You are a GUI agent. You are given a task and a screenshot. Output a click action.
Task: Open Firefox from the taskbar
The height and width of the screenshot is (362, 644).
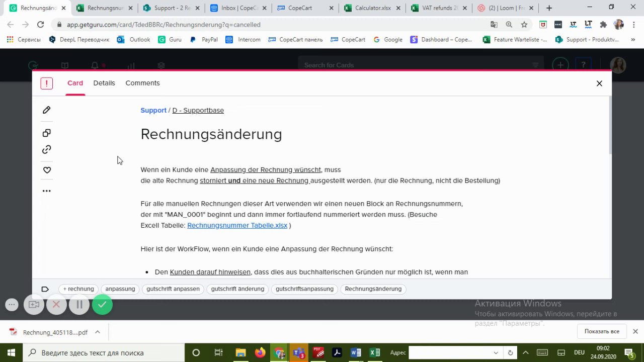click(x=260, y=353)
